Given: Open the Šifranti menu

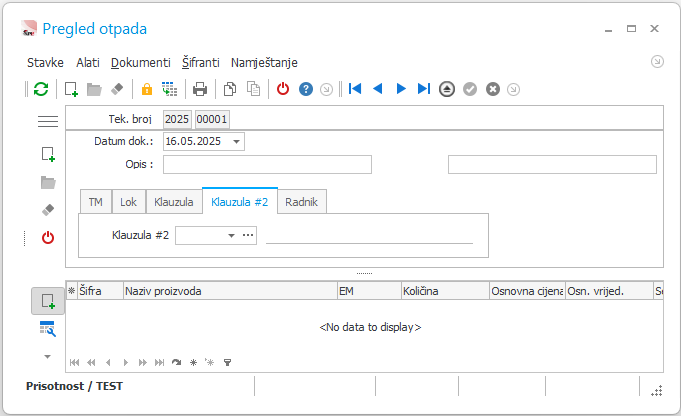Looking at the screenshot, I should point(201,63).
